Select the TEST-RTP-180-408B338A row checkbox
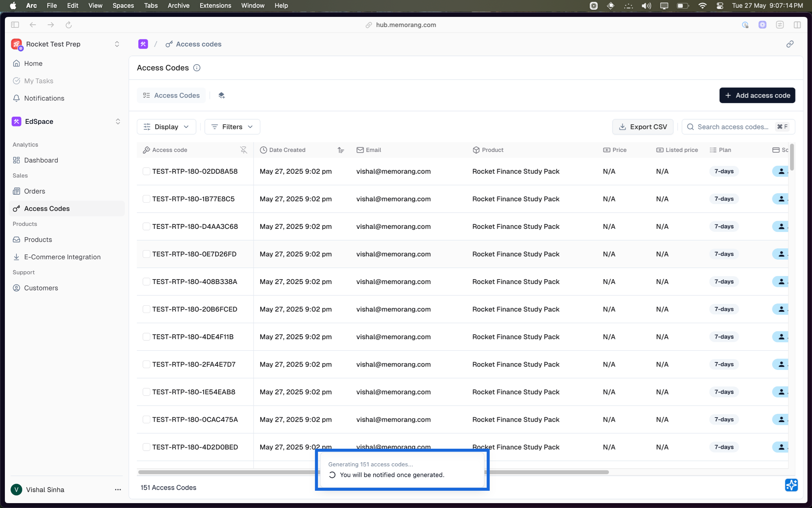Viewport: 812px width, 508px height. click(x=146, y=282)
